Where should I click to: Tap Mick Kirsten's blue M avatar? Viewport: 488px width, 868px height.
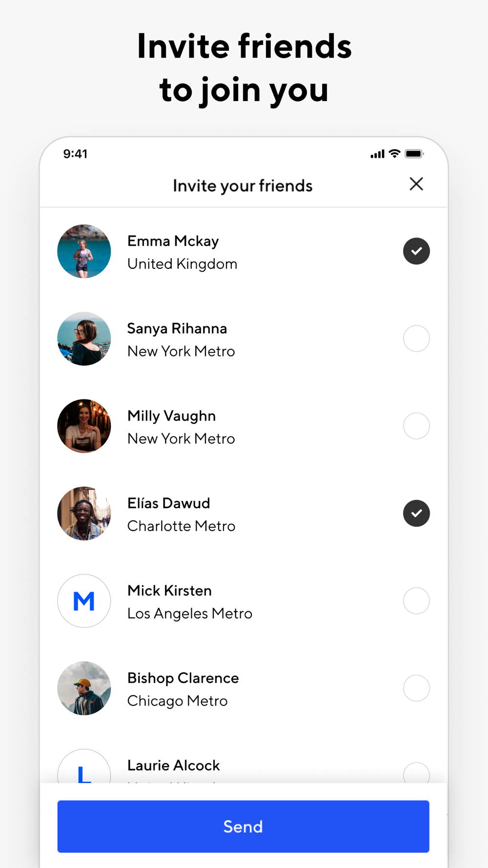tap(84, 600)
